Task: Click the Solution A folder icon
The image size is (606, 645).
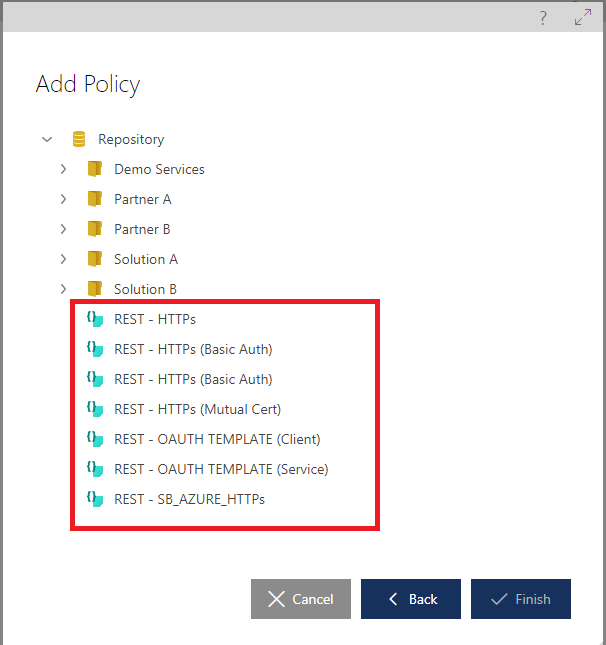Action: 95,259
